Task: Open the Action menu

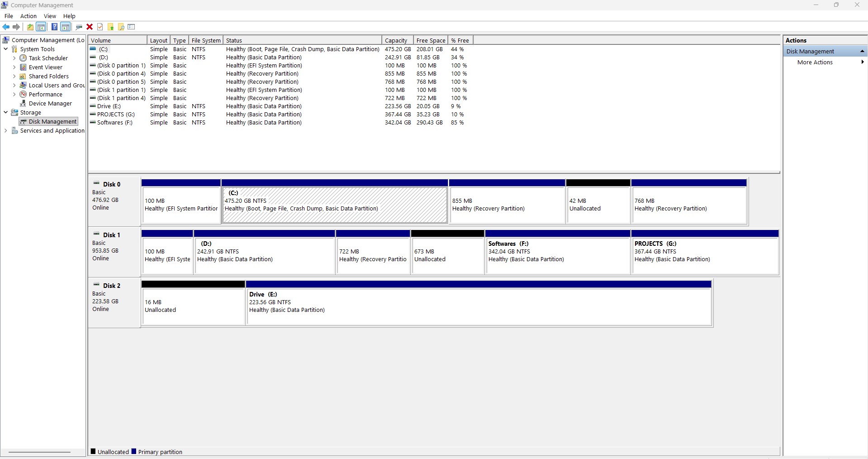Action: (x=28, y=16)
